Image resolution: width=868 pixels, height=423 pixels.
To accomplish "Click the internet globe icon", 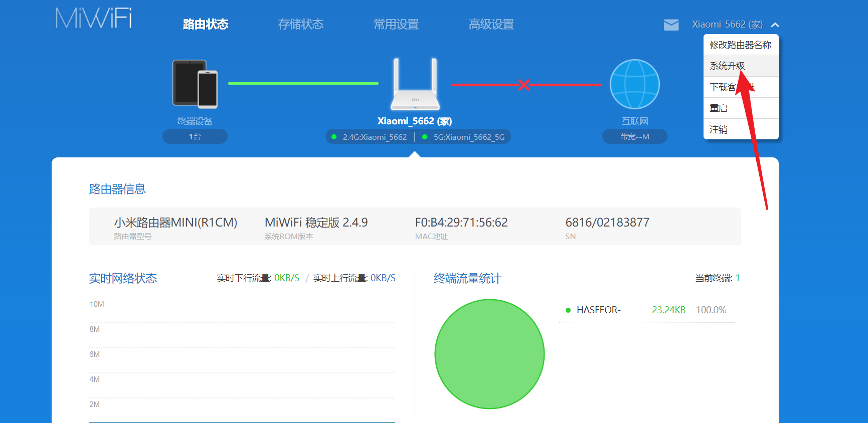I will [635, 84].
